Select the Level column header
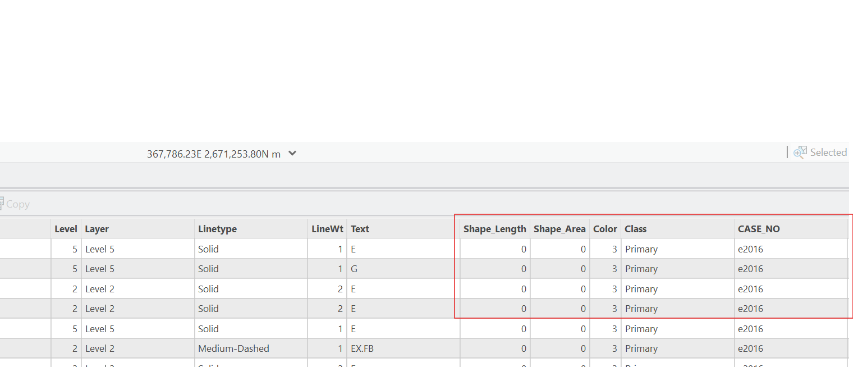853x367 pixels. pos(66,229)
